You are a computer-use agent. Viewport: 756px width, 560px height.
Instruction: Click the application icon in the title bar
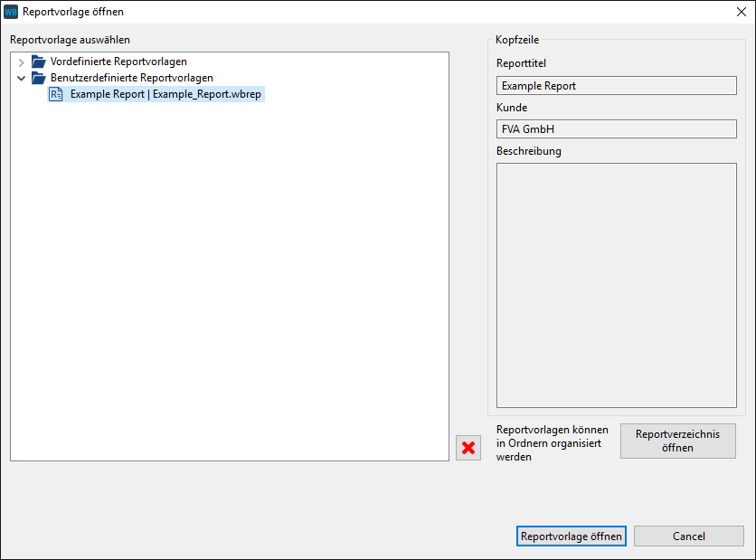click(11, 12)
